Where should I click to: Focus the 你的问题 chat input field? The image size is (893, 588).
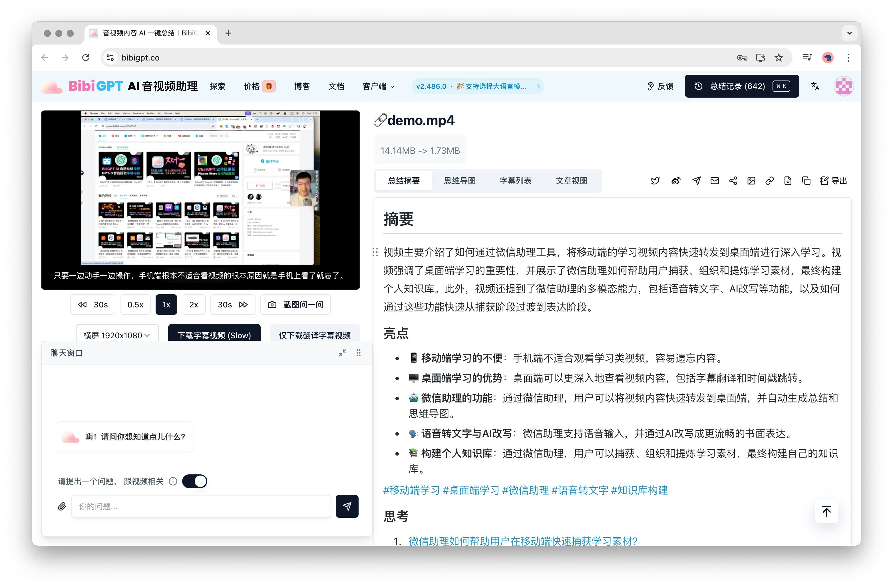click(x=201, y=507)
